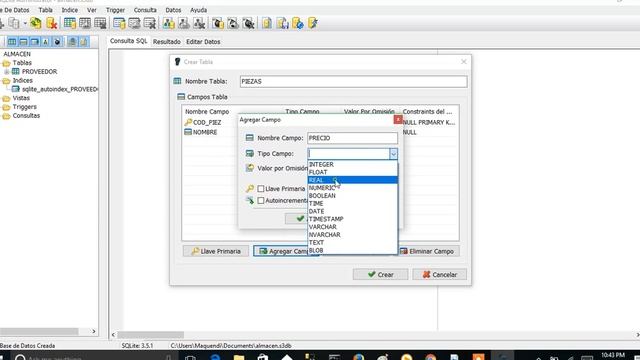Click the create trigger toolbar icon

(x=218, y=23)
